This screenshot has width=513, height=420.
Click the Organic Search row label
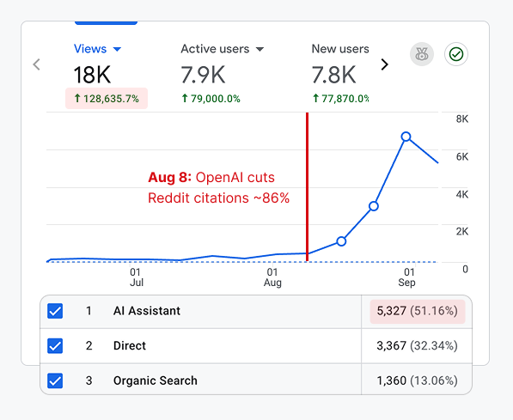(156, 380)
